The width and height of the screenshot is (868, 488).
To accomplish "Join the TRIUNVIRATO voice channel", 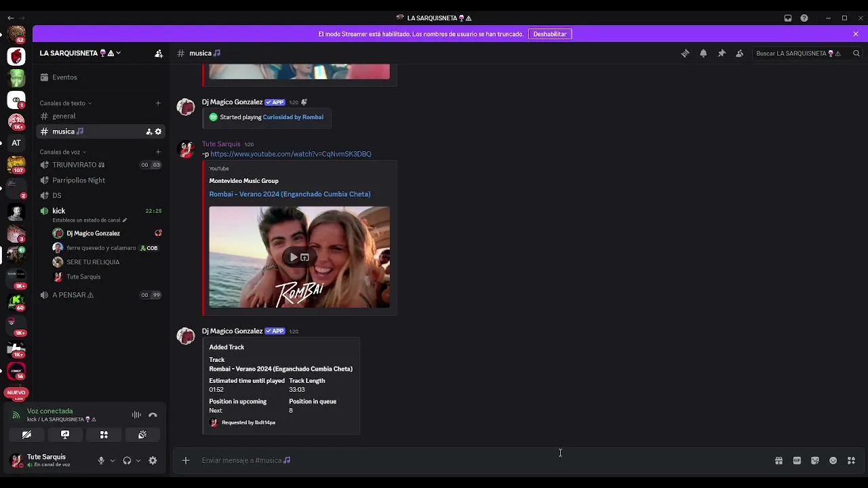I will 100,165.
